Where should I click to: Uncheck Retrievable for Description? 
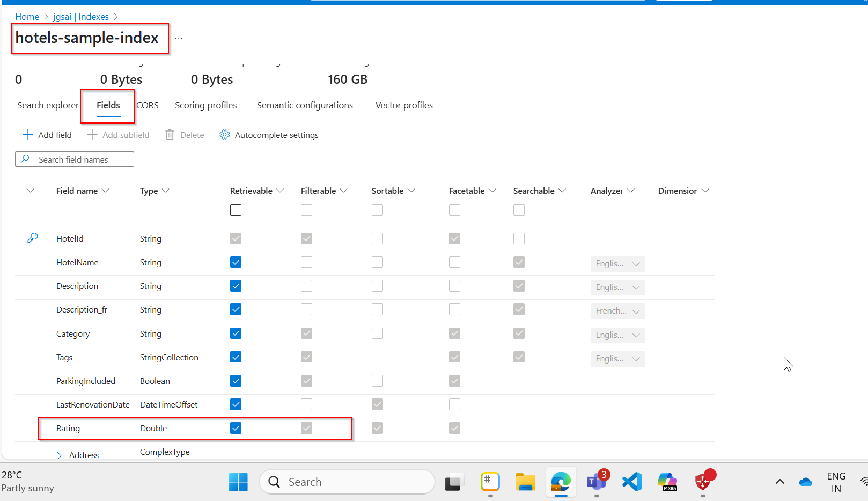point(236,286)
